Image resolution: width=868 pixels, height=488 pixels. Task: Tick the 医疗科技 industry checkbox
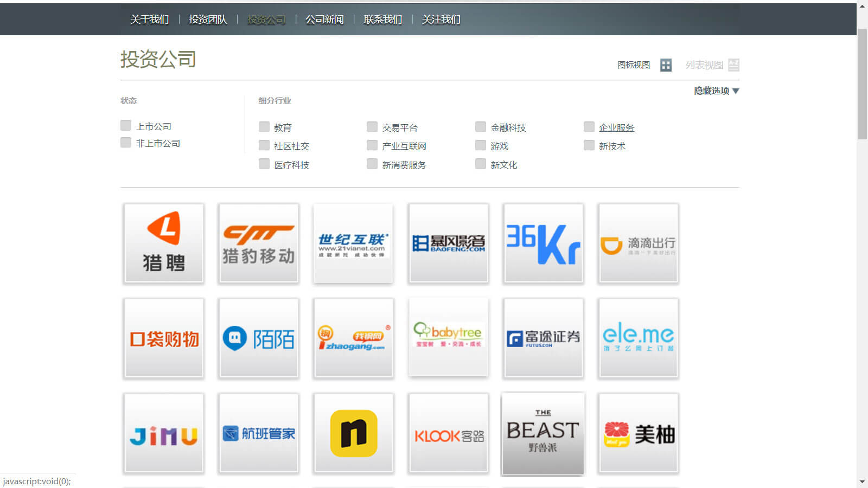click(264, 164)
